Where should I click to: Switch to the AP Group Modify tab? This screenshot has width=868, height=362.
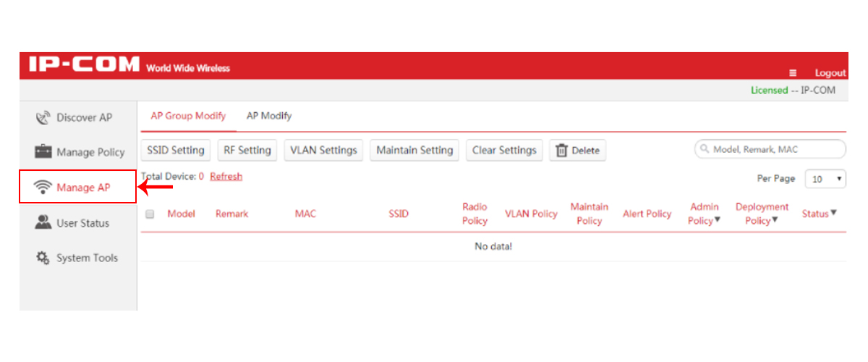point(188,116)
